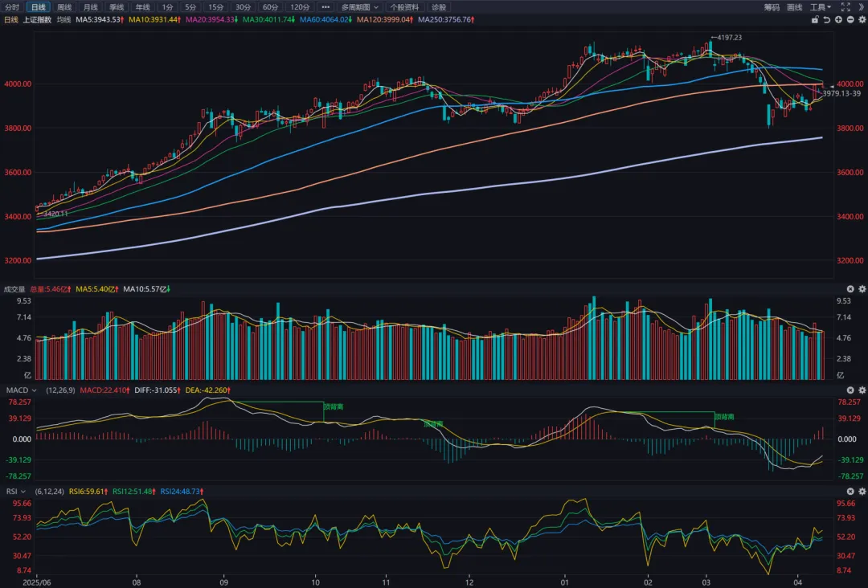
Task: Click MACD parameters (12,26,9)
Action: (x=60, y=390)
